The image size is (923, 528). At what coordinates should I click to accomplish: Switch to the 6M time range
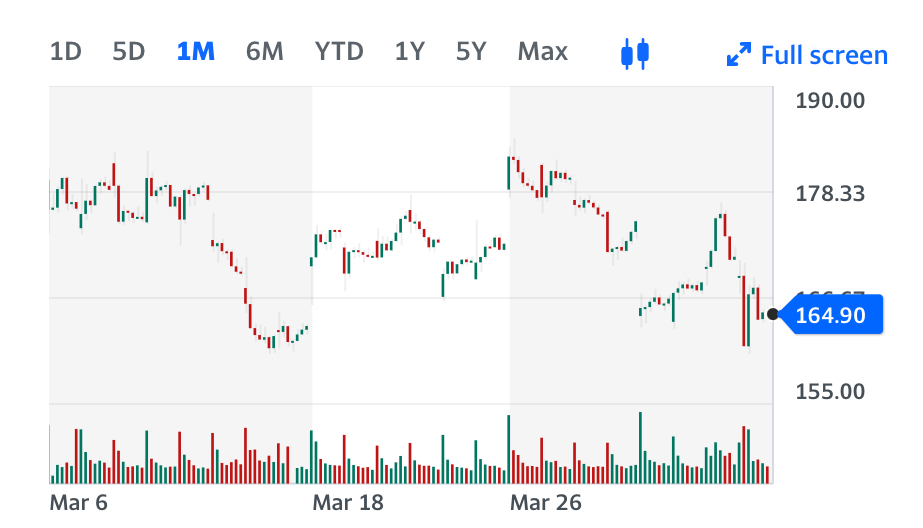tap(265, 52)
